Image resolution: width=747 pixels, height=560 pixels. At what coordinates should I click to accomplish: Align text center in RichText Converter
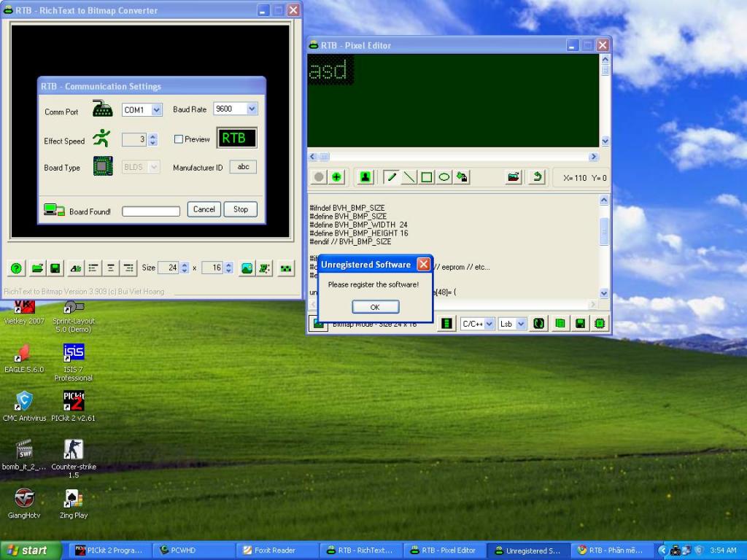coord(111,268)
